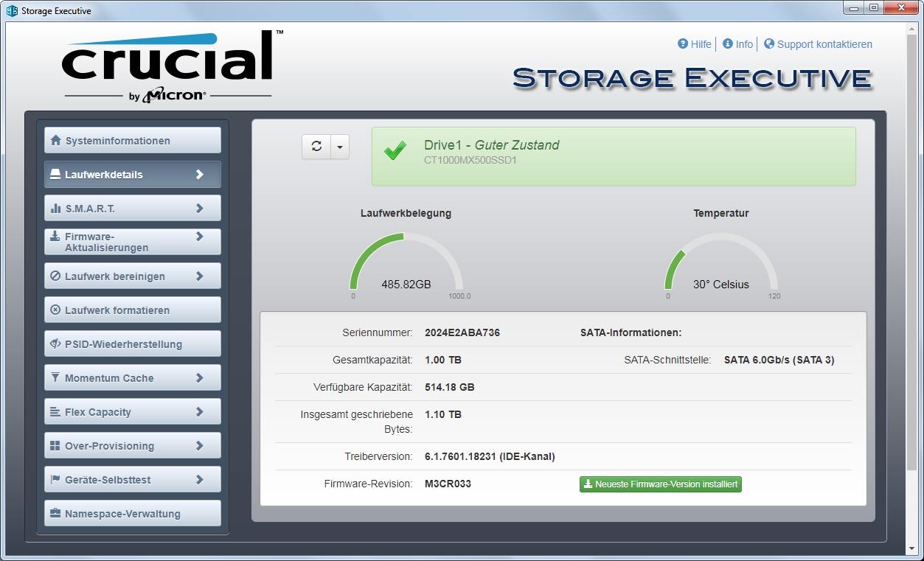
Task: Expand the Geräte-Selbsttest chevron arrow
Action: [x=200, y=480]
